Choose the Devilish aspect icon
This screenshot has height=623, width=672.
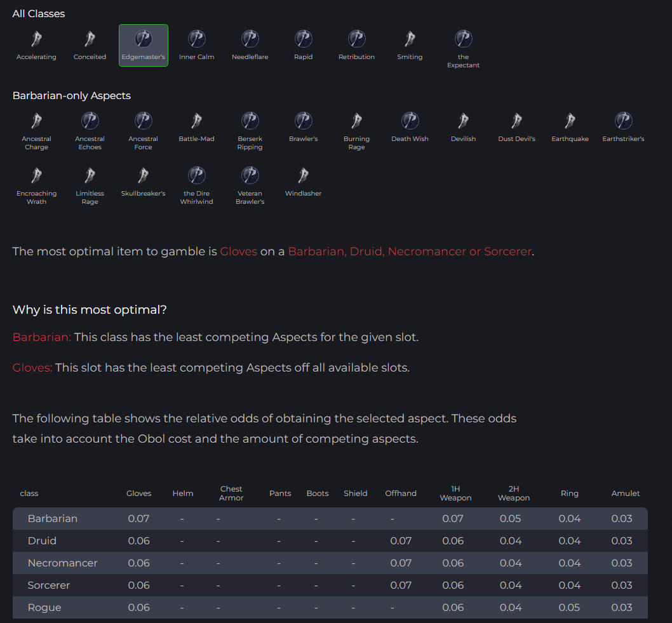coord(463,121)
